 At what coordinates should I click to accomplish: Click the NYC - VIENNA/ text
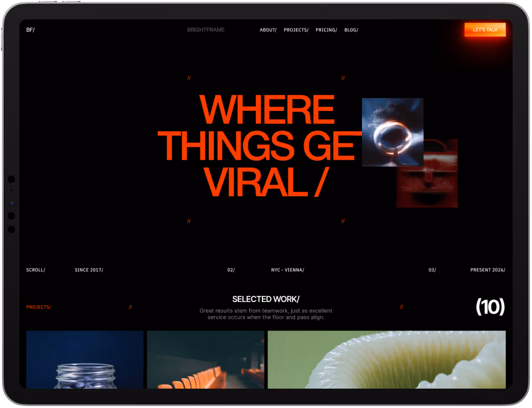coord(287,270)
